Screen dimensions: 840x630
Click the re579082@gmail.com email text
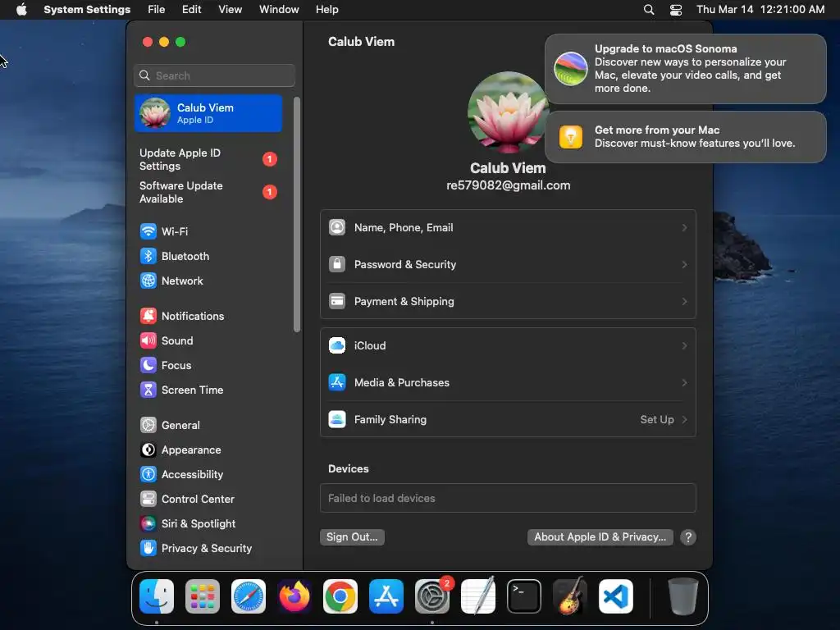click(x=508, y=185)
